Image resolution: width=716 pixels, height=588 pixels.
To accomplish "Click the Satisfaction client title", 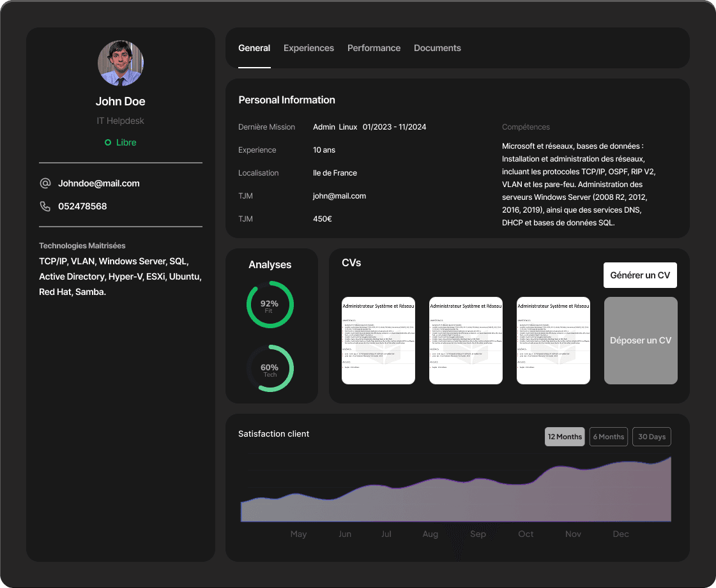I will [x=273, y=433].
